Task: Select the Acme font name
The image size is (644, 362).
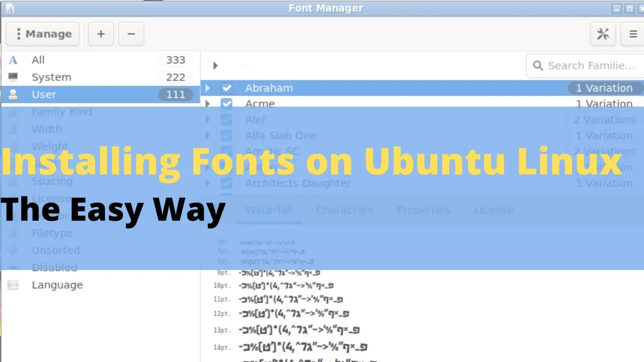Action: click(260, 104)
